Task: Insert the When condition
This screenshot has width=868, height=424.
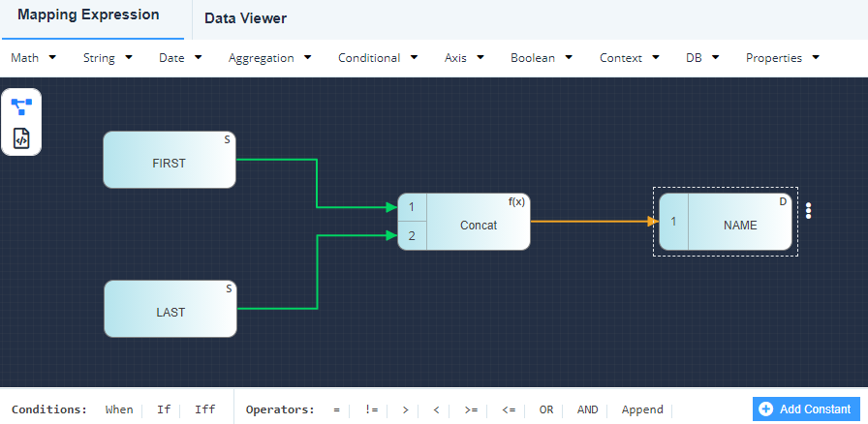Action: tap(119, 409)
